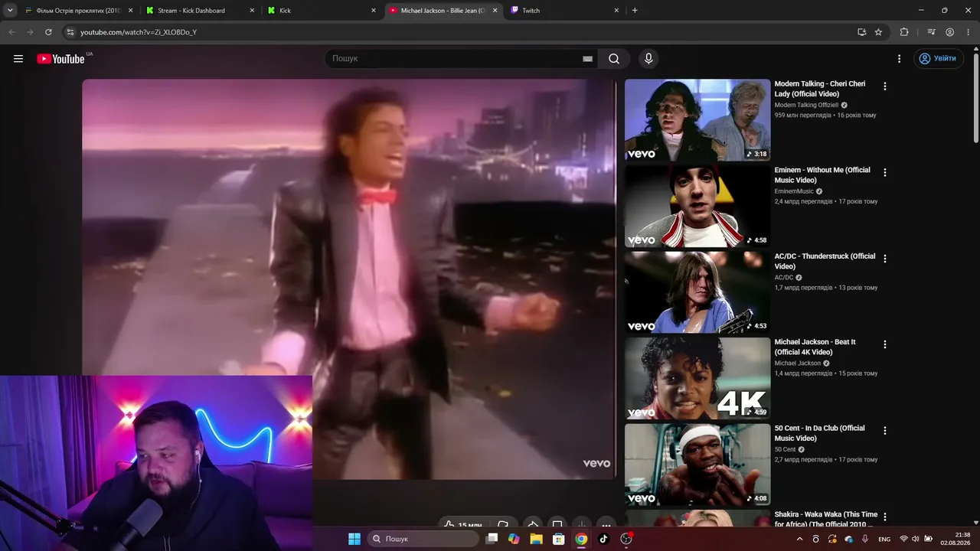Click the Windows taskbar search box

click(423, 539)
